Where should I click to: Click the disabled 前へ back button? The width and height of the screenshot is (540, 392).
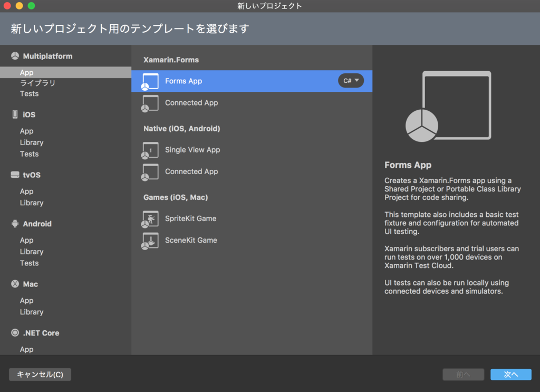click(x=463, y=375)
